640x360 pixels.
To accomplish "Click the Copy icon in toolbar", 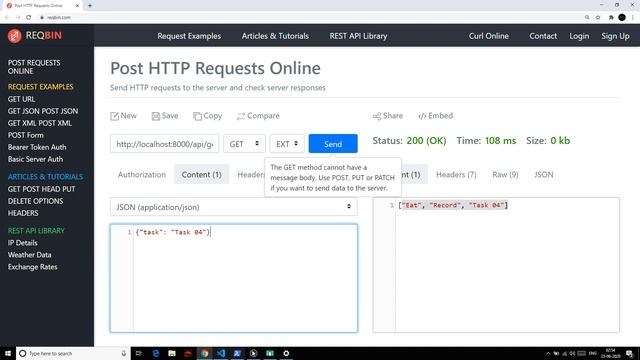I will pos(197,116).
